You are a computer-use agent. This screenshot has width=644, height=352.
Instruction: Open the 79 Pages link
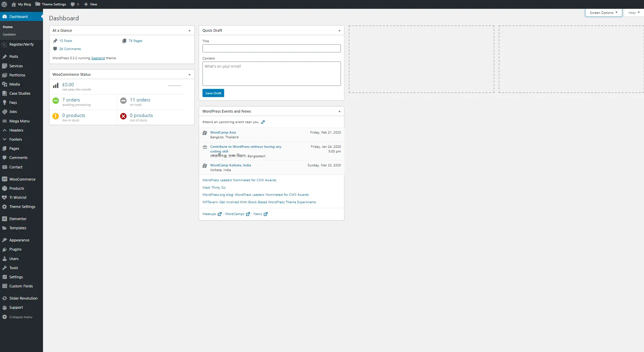[135, 41]
